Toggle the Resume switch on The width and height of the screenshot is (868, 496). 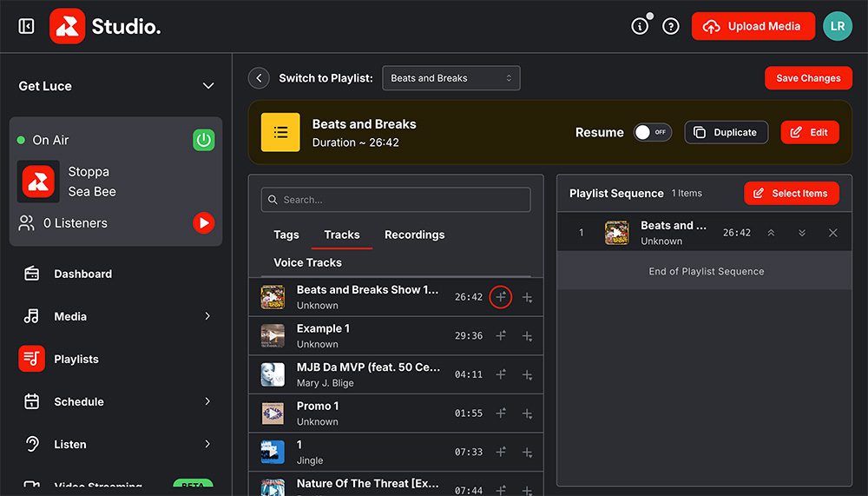652,133
